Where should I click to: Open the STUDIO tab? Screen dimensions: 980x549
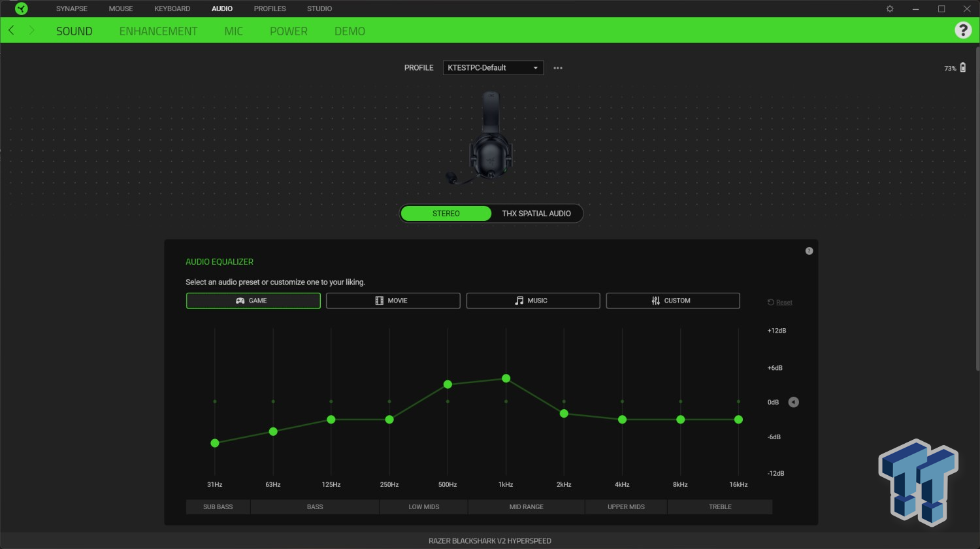click(319, 8)
